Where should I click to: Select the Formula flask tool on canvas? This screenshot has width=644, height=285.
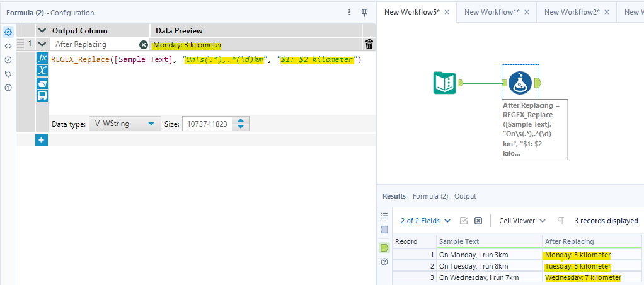point(520,83)
